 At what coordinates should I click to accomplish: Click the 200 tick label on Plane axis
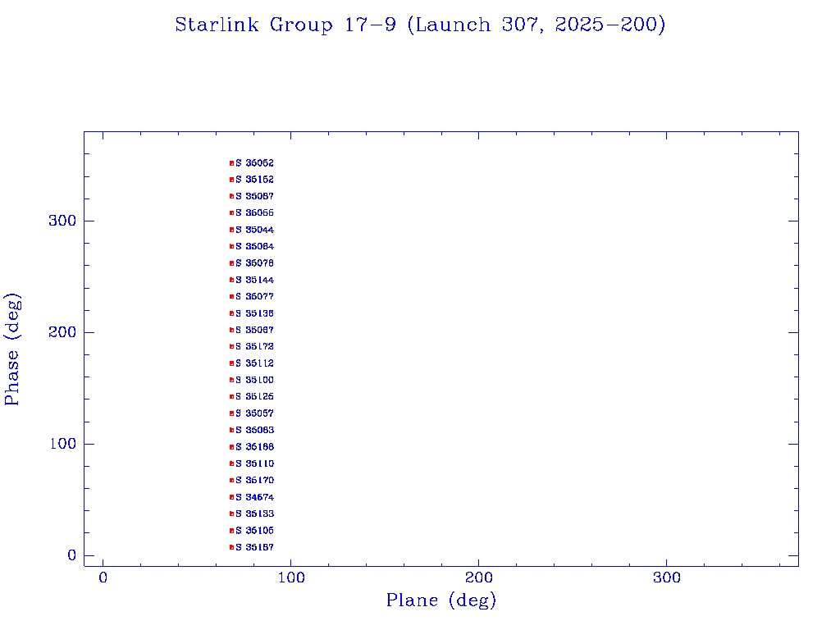pos(479,578)
